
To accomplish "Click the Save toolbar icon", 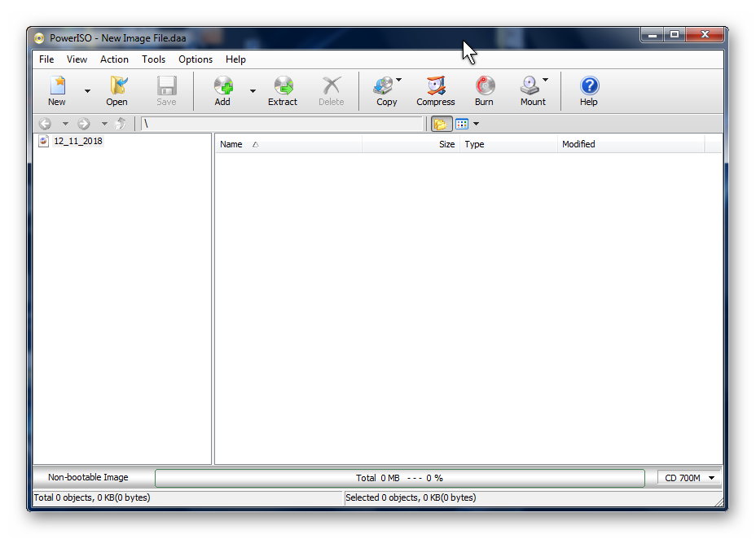I will tap(166, 85).
